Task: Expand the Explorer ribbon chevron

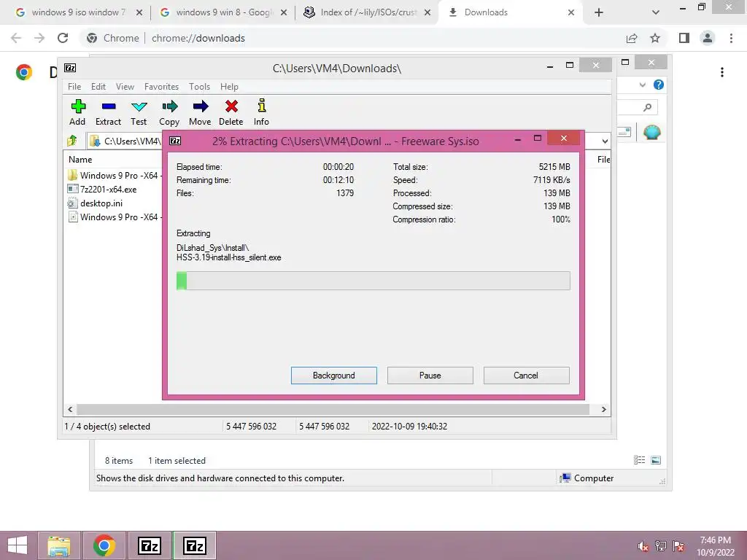Action: pyautogui.click(x=642, y=85)
